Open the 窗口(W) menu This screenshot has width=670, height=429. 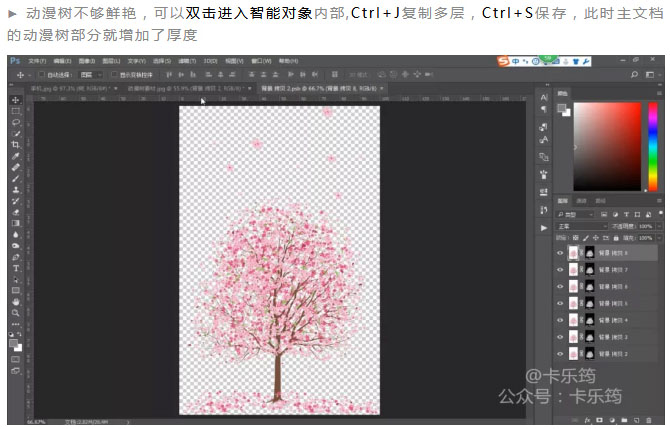point(261,61)
